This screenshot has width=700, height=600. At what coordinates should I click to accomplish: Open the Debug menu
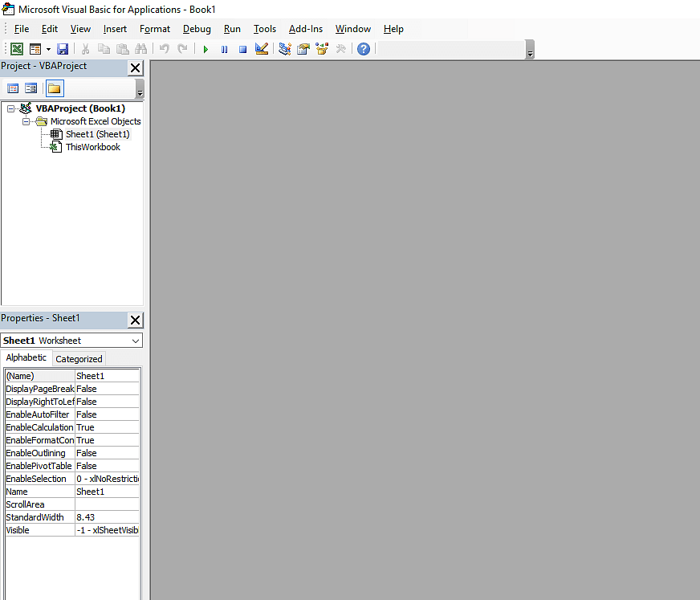197,29
